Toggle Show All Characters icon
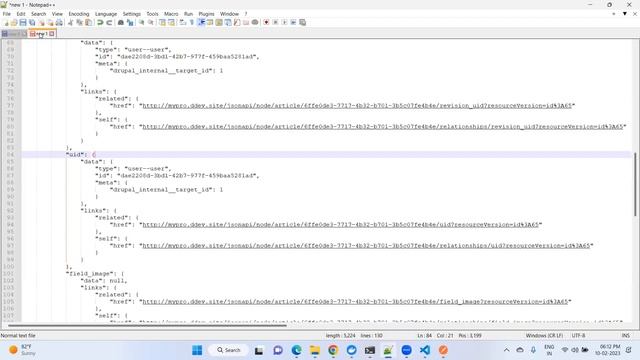640x360 pixels. tap(192, 22)
